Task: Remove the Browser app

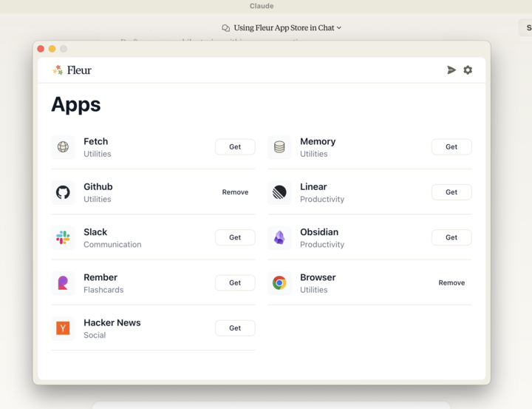Action: point(451,283)
